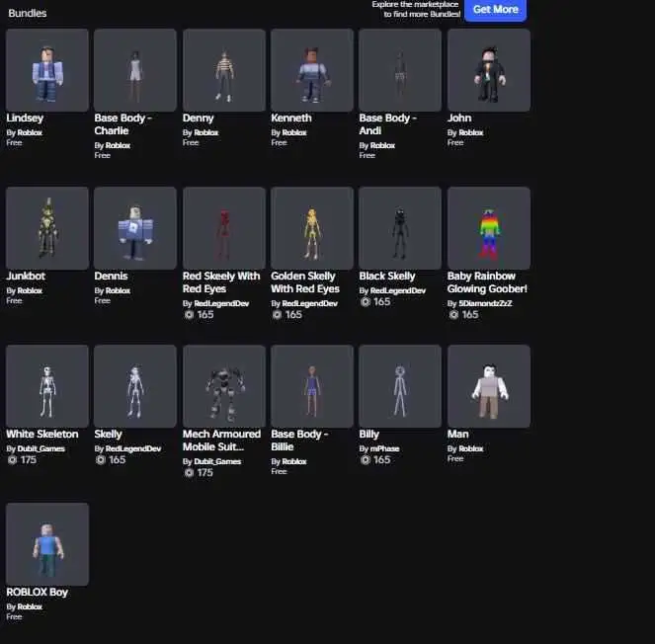Select the ROBLOX Boy thumbnail

point(47,544)
